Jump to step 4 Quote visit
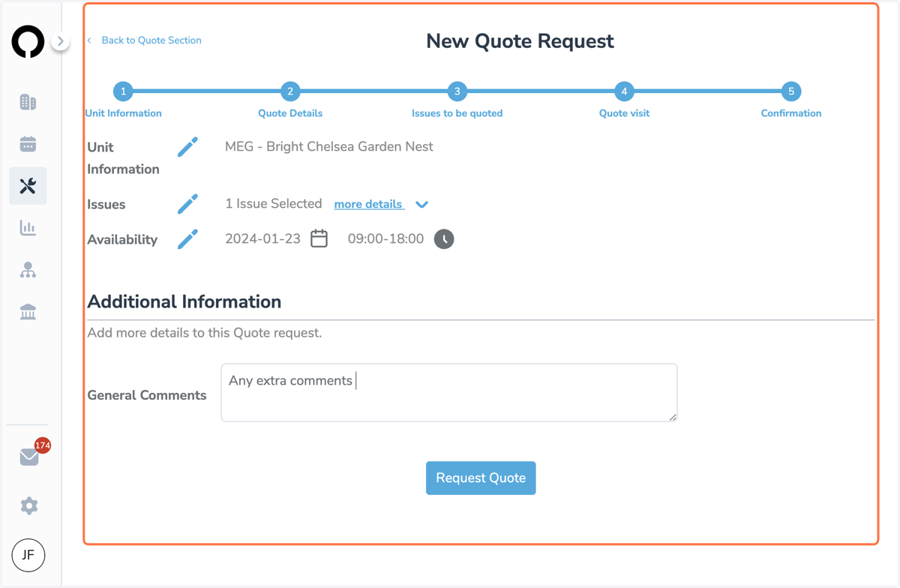Screen dimensions: 900x588 coord(624,91)
